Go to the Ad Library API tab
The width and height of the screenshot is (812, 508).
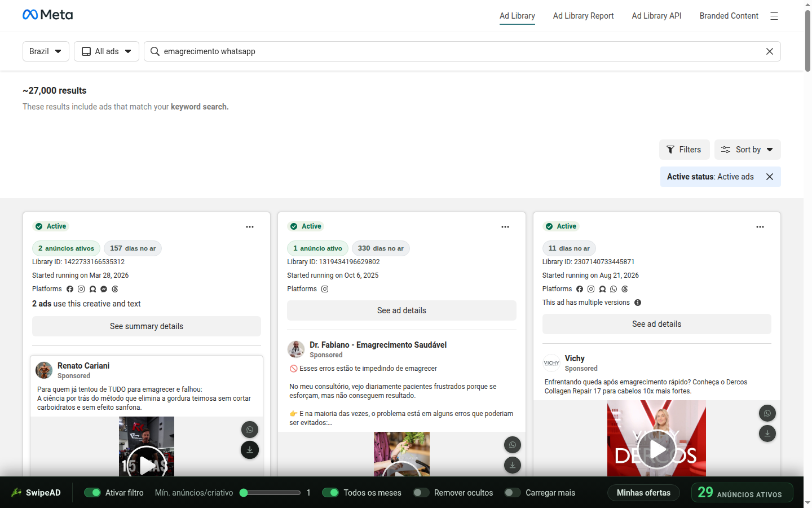657,16
